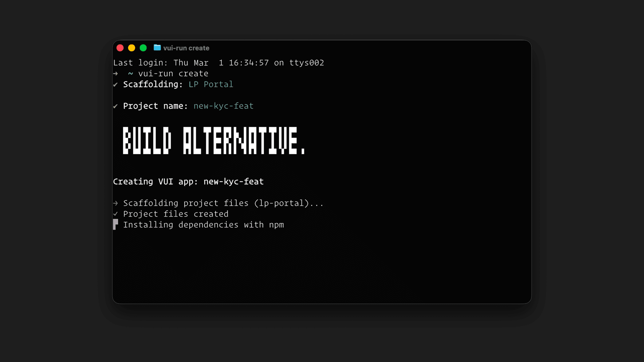Click the blue folder icon in title bar
644x362 pixels.
pyautogui.click(x=157, y=48)
